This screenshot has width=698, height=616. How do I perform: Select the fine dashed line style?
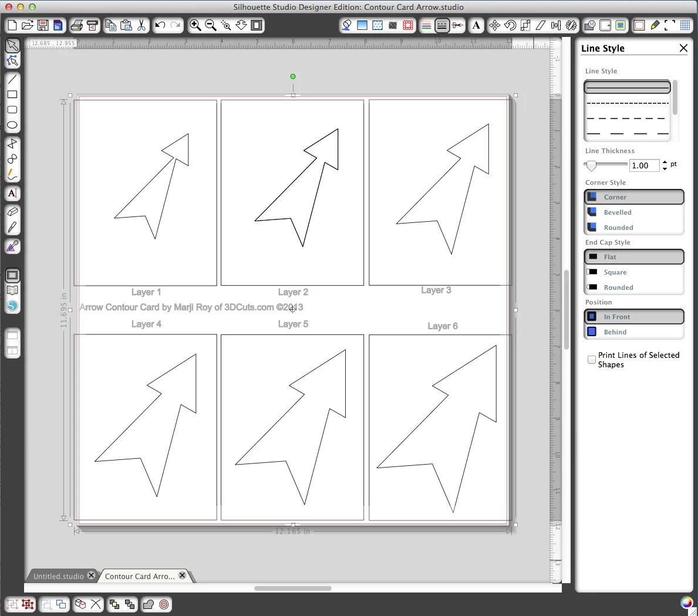(627, 103)
